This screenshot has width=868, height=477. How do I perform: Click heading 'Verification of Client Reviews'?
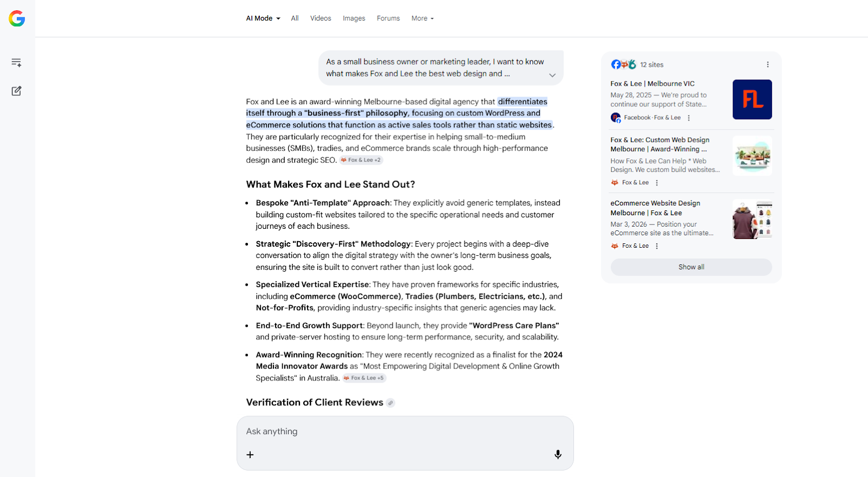pos(315,402)
